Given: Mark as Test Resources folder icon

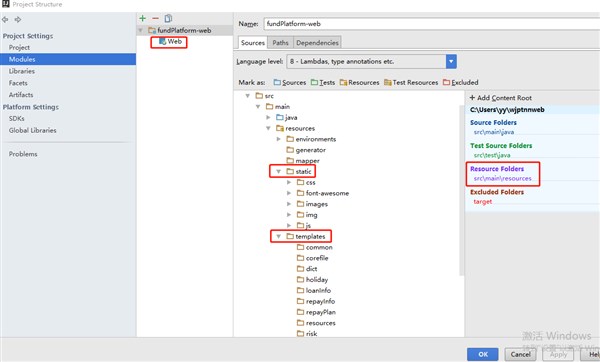Looking at the screenshot, I should 388,82.
